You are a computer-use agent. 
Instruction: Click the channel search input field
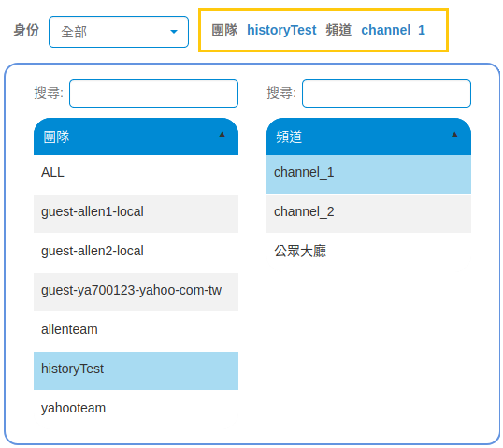(386, 94)
